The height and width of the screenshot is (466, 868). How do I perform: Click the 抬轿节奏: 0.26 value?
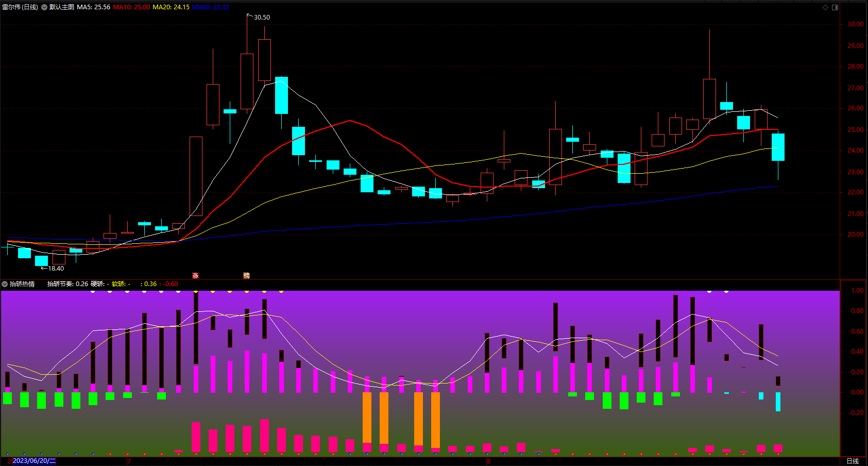67,284
